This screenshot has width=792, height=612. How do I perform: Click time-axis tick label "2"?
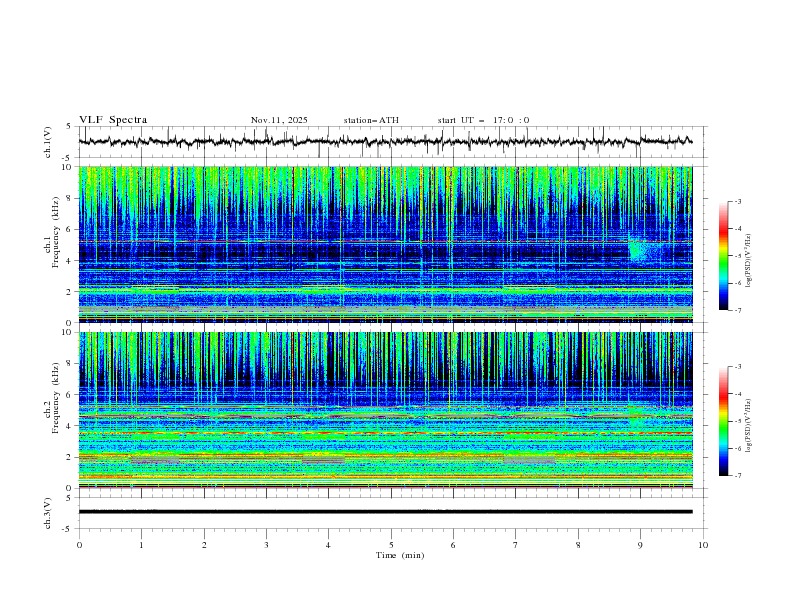tap(204, 545)
